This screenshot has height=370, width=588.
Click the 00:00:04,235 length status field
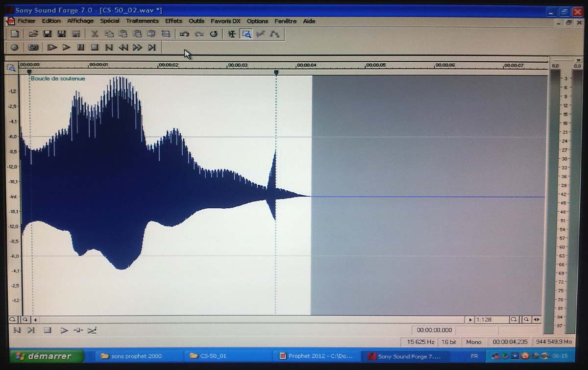point(510,342)
